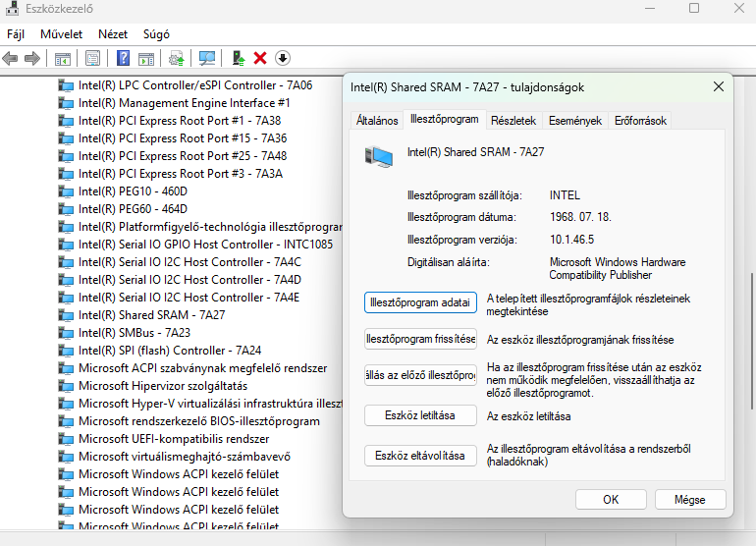Go forward with the right arrow toolbar icon
The width and height of the screenshot is (756, 546).
point(32,59)
